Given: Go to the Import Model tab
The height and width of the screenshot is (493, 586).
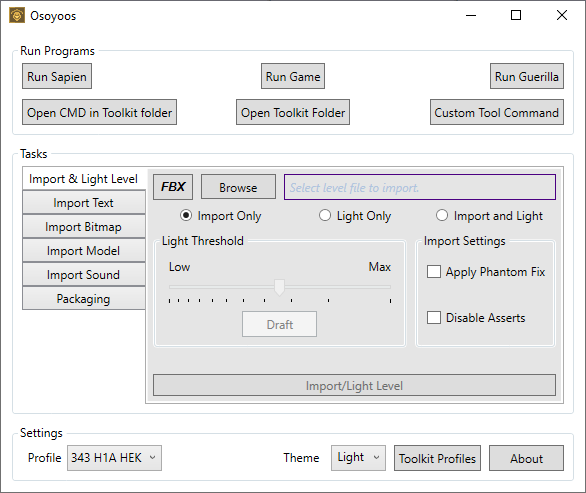Looking at the screenshot, I should coord(84,251).
